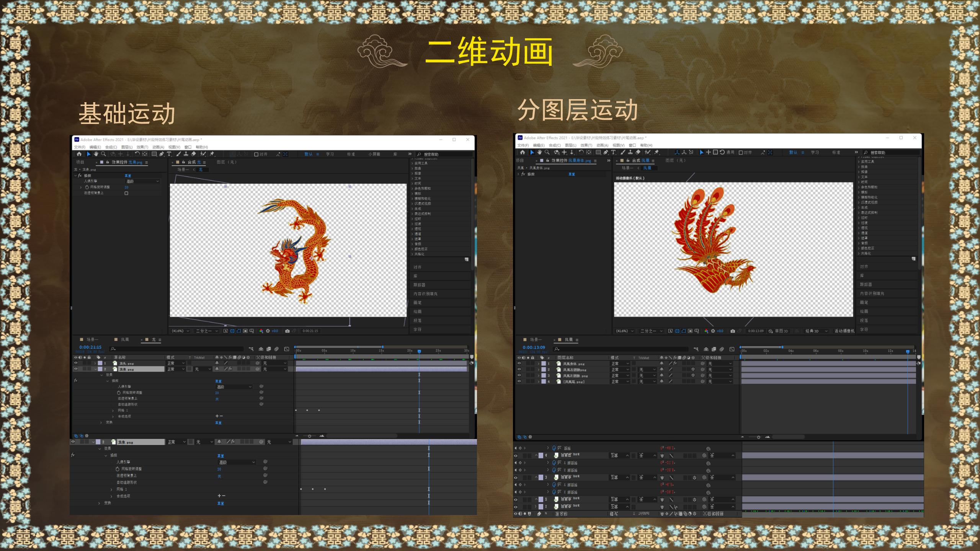
Task: Expand 扭曲 effects category in left window
Action: click(x=412, y=168)
